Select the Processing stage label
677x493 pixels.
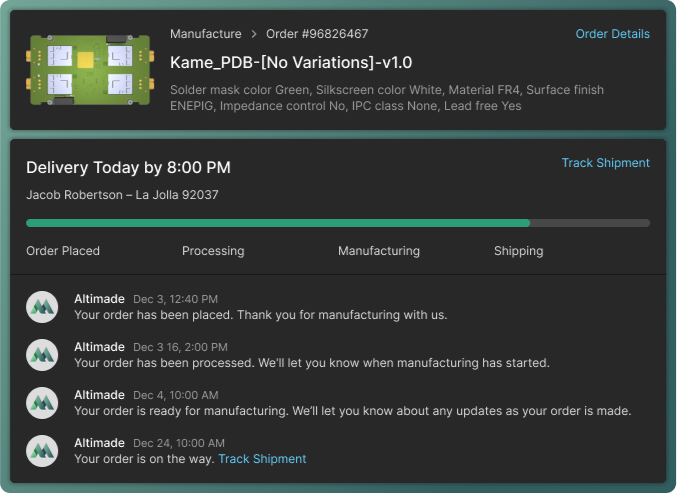[x=213, y=251]
